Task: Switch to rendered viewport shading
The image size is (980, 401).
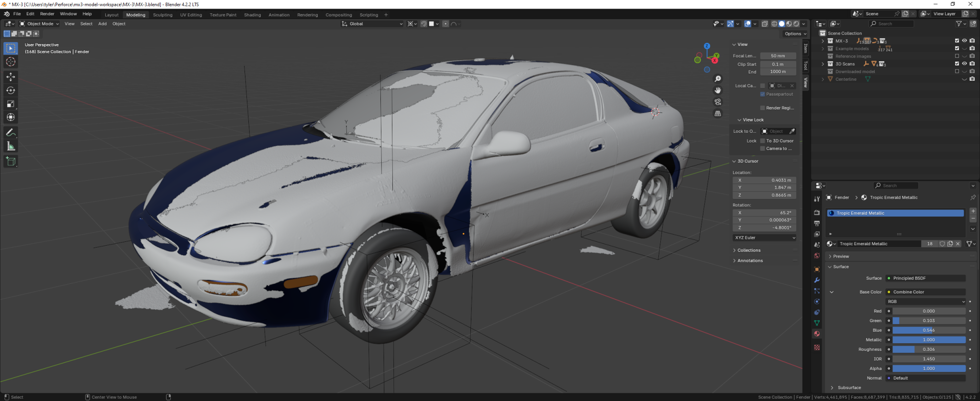Action: point(796,24)
